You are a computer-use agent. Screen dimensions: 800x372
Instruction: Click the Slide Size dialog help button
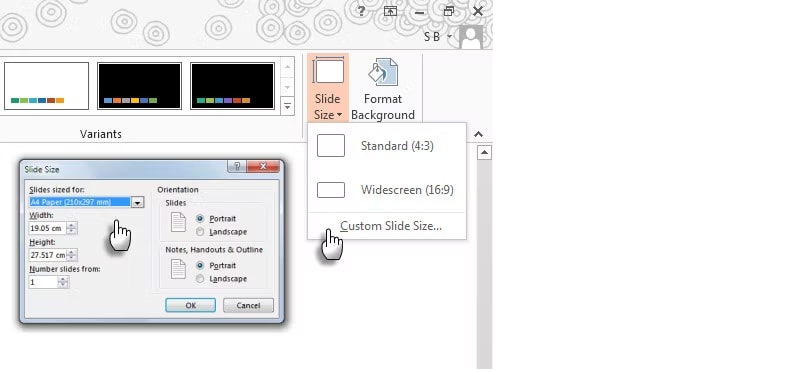(237, 166)
